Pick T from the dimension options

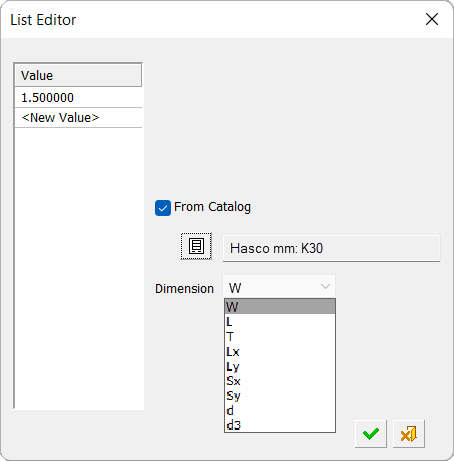coord(280,337)
